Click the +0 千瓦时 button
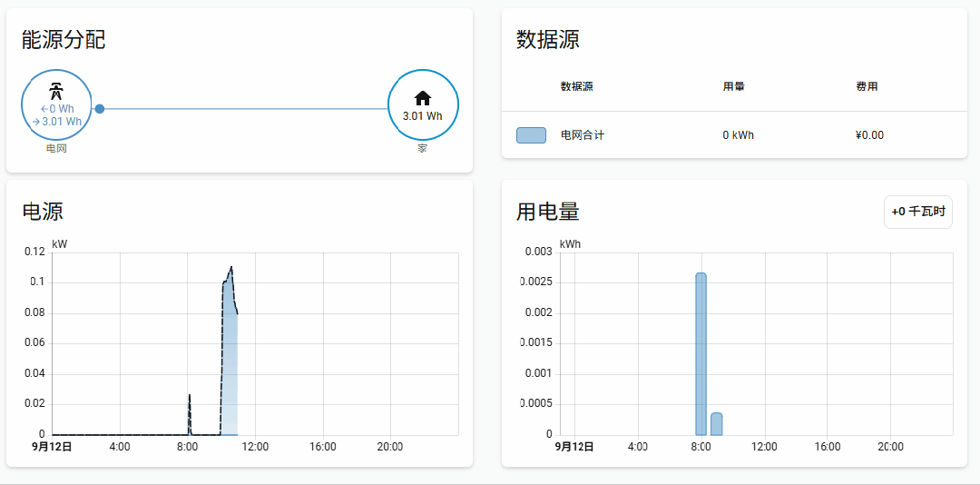Image resolution: width=980 pixels, height=485 pixels. [x=918, y=213]
